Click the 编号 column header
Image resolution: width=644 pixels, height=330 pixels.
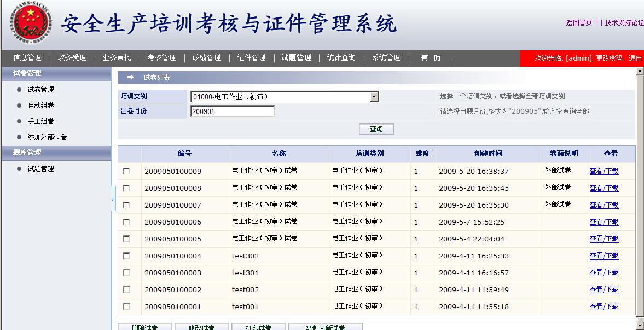(x=185, y=154)
